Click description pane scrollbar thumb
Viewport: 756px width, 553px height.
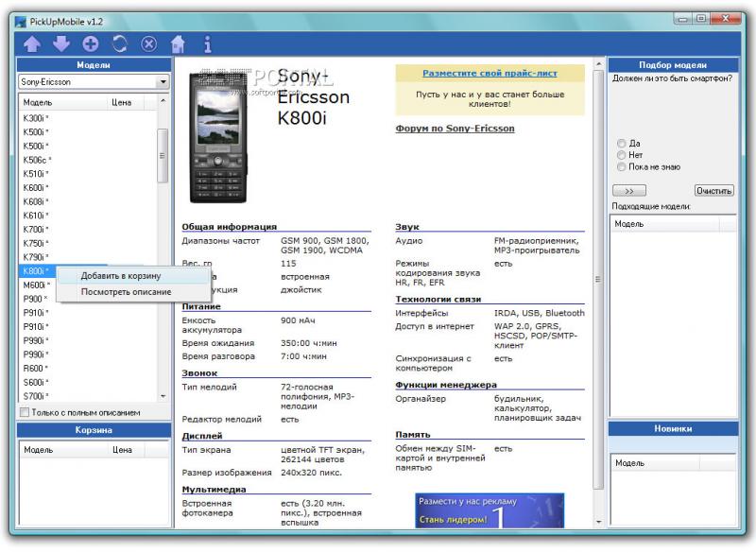[598, 280]
